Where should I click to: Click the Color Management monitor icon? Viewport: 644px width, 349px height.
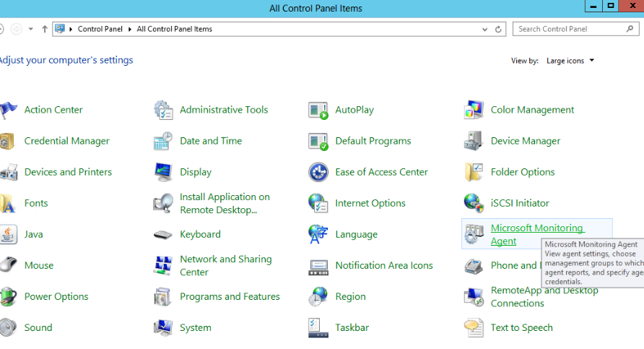[x=474, y=110]
